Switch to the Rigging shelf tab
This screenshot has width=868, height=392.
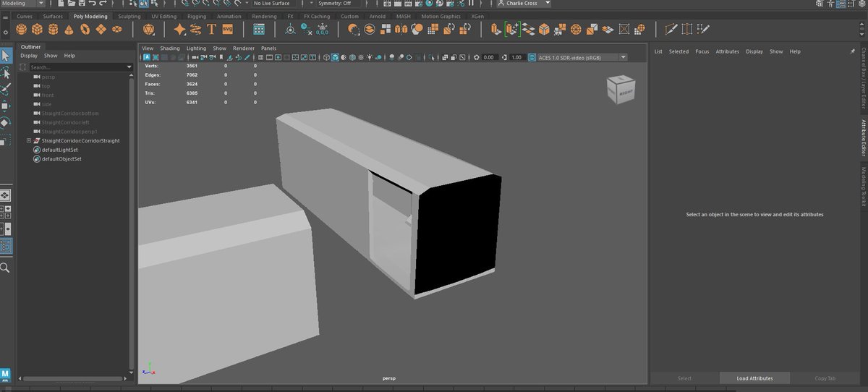coord(197,16)
